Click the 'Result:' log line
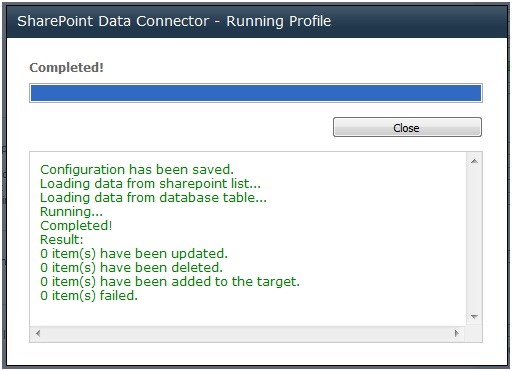The width and height of the screenshot is (512, 371). coord(62,240)
